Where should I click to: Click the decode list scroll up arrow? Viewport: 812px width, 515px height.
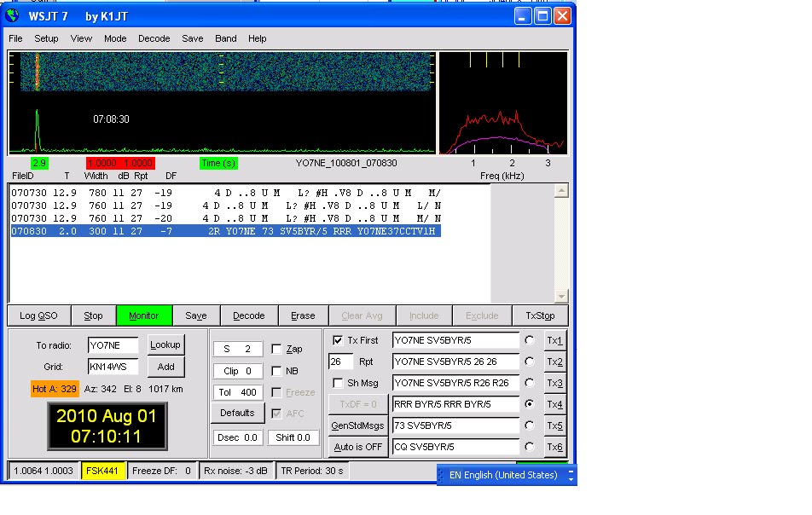coord(561,191)
